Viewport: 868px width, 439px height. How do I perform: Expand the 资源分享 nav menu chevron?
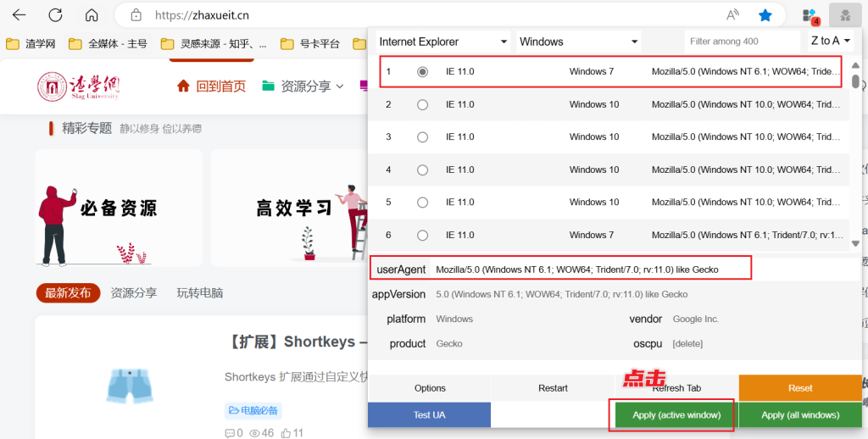[x=340, y=86]
